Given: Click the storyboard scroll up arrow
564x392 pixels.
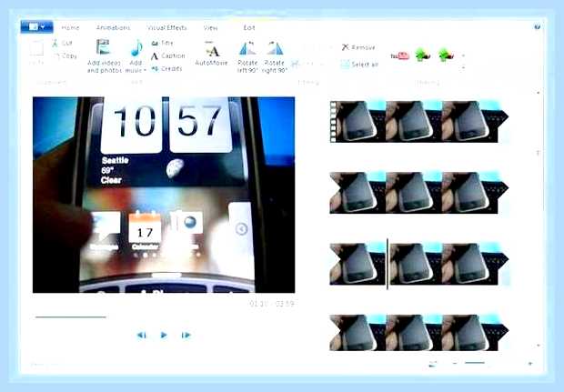Looking at the screenshot, I should [539, 93].
